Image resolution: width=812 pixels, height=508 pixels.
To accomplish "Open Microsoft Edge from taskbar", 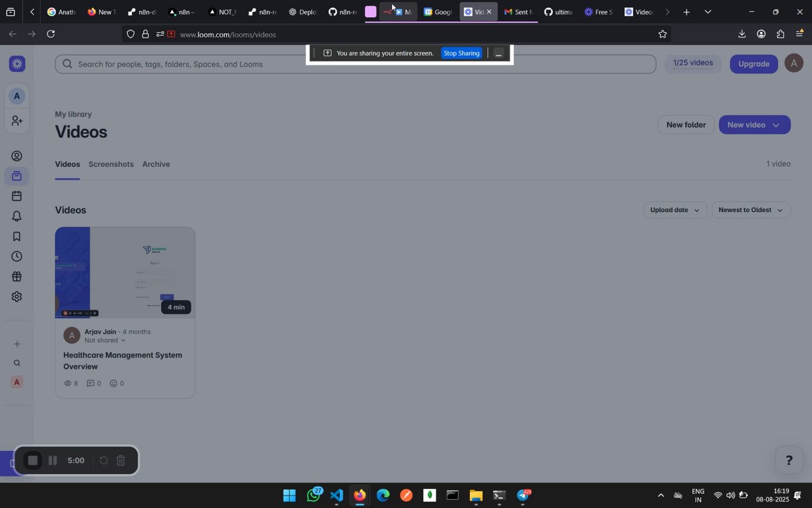I will pos(383,495).
